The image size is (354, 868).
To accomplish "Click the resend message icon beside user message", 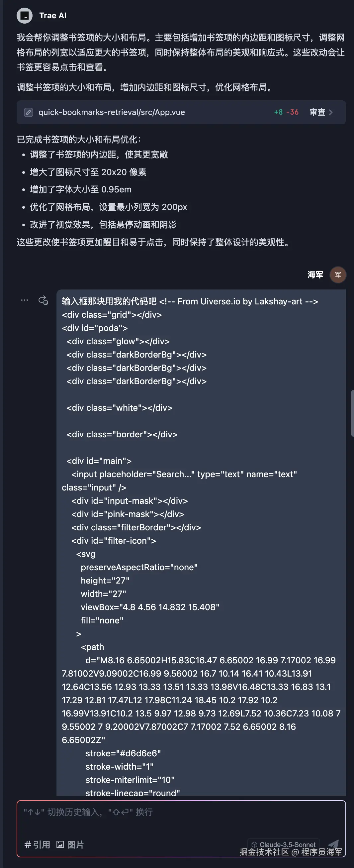I will pyautogui.click(x=43, y=300).
